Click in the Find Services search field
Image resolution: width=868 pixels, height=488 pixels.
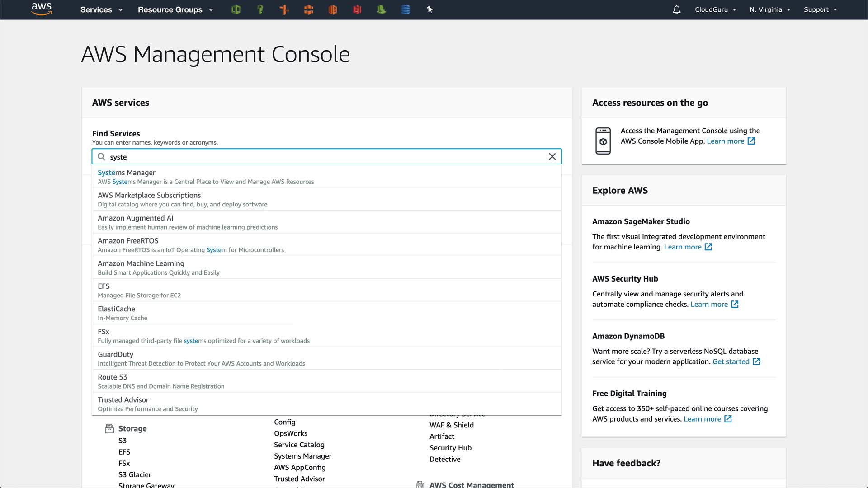tap(325, 157)
